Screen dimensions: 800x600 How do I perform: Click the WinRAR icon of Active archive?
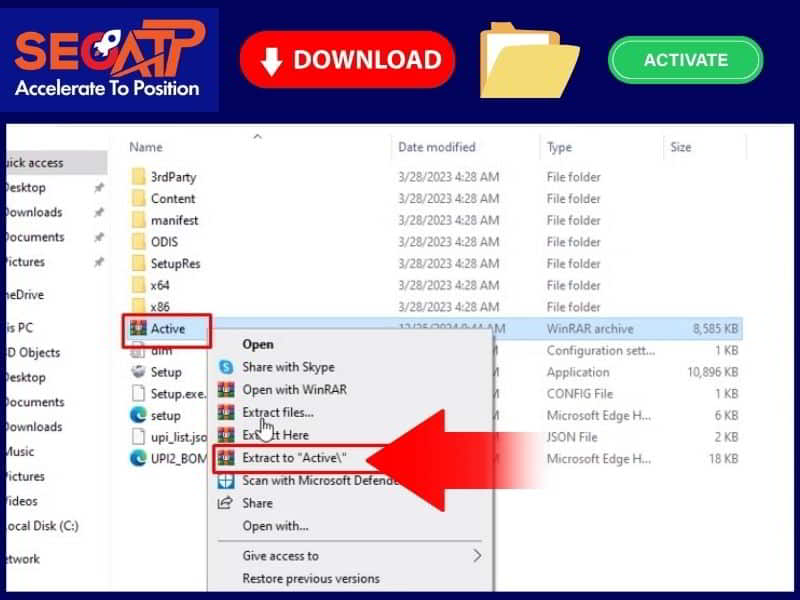pos(138,328)
